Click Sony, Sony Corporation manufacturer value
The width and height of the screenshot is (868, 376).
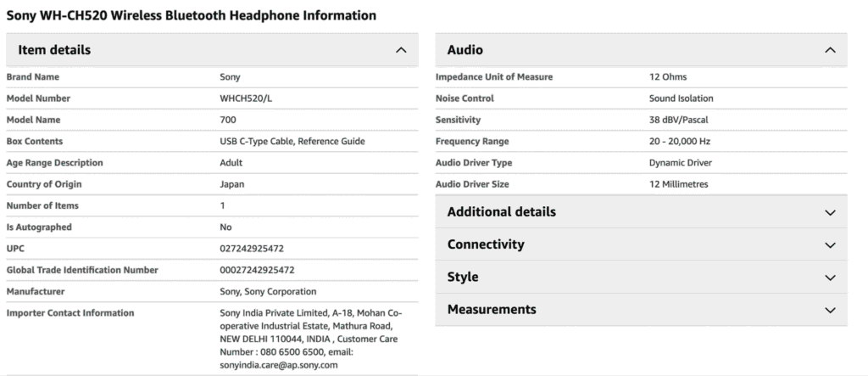click(x=268, y=292)
